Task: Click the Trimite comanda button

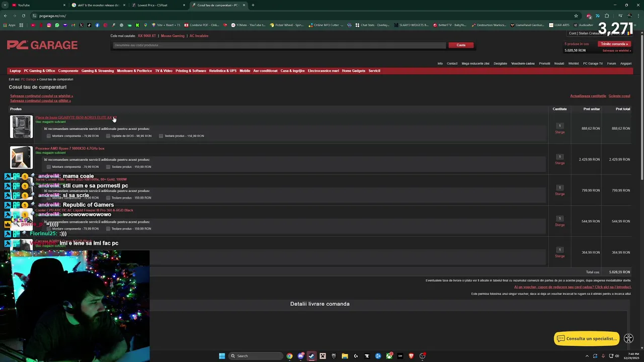Action: [615, 44]
